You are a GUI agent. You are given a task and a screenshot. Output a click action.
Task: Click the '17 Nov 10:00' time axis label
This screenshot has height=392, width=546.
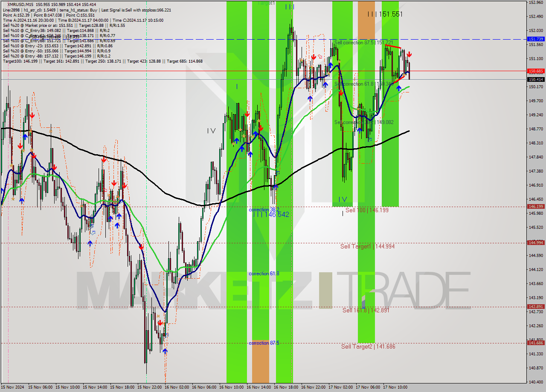pyautogui.click(x=395, y=387)
